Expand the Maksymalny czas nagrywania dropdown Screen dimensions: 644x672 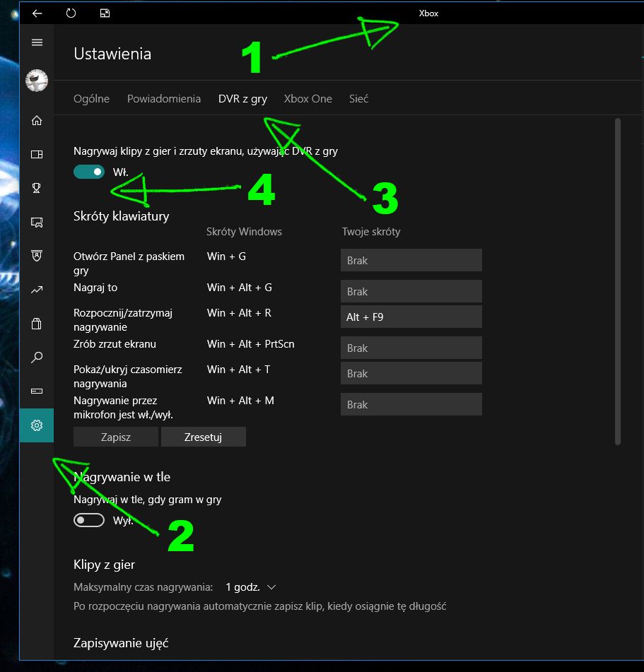tap(251, 587)
